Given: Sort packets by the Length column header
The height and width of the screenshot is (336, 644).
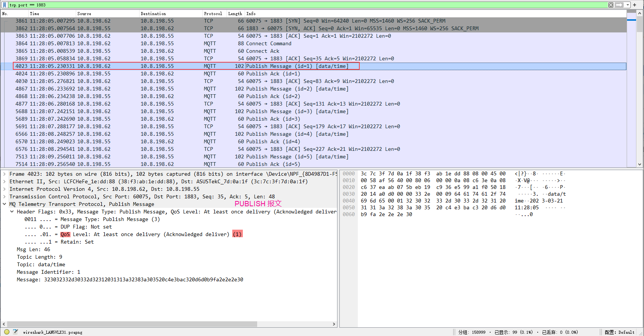Looking at the screenshot, I should [236, 14].
